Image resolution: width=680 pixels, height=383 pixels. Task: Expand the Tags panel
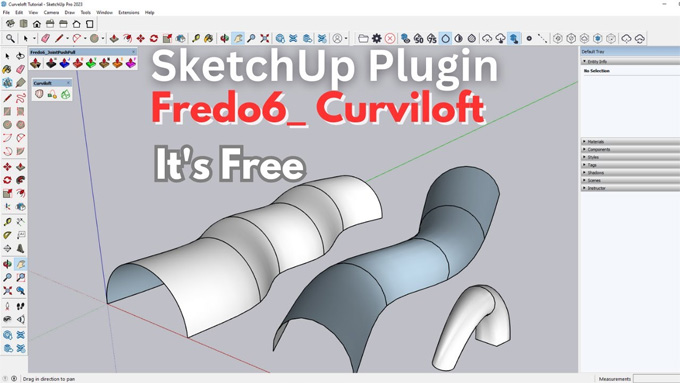point(630,165)
